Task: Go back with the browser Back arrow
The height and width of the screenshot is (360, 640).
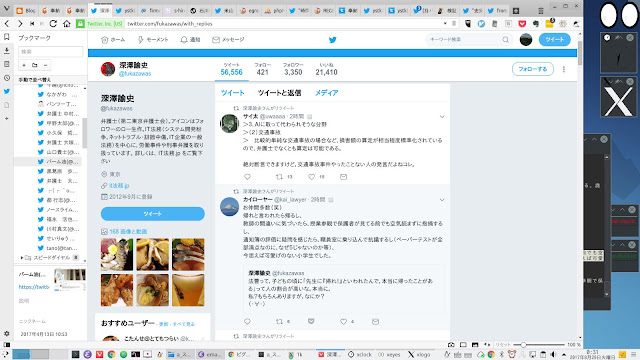Action: pyautogui.click(x=7, y=24)
